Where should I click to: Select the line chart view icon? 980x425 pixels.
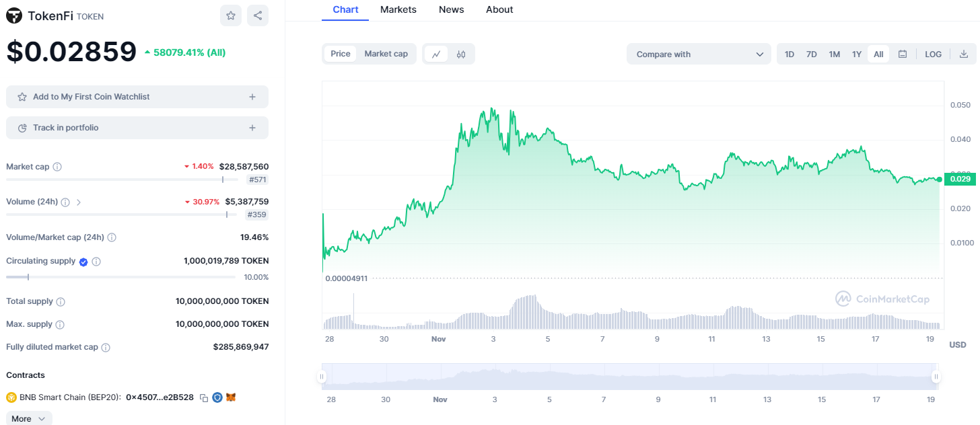click(436, 54)
